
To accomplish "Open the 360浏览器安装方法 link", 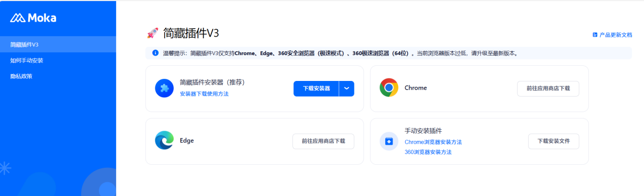I will [x=428, y=152].
